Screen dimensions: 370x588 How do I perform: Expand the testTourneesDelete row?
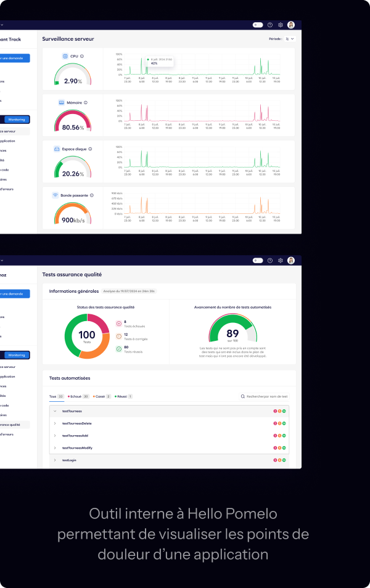[x=54, y=423]
